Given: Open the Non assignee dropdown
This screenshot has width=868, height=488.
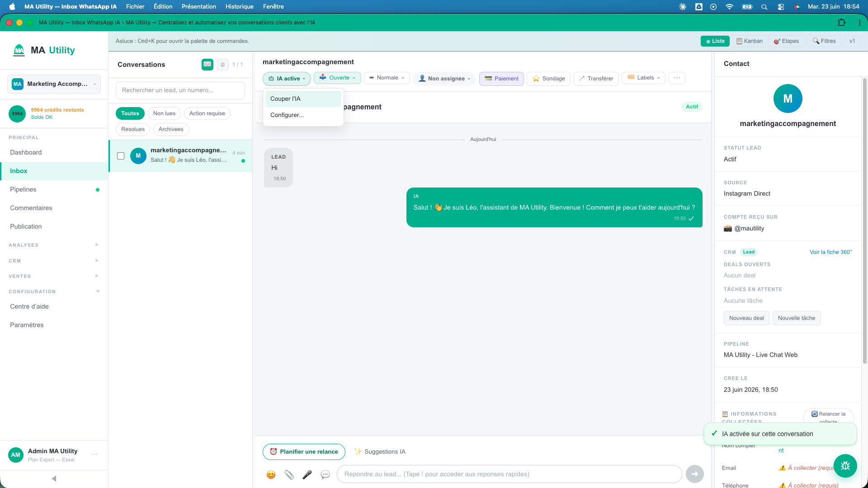Looking at the screenshot, I should tap(444, 79).
